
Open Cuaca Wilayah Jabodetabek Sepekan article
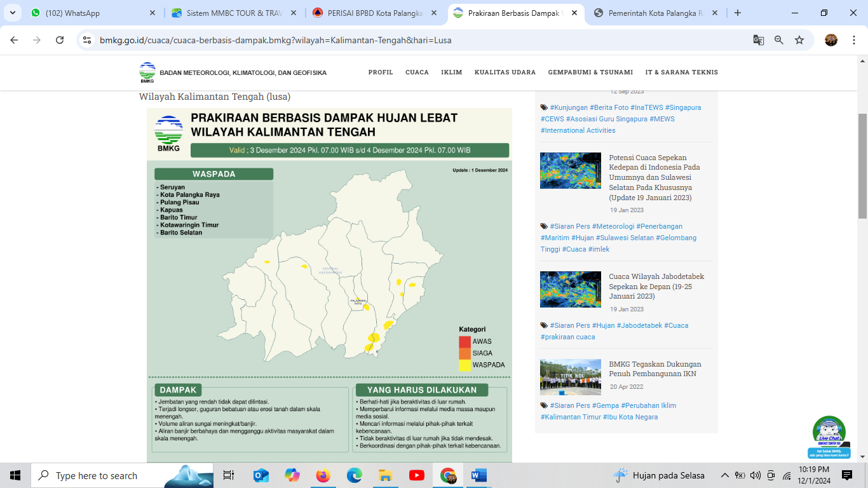pos(656,287)
